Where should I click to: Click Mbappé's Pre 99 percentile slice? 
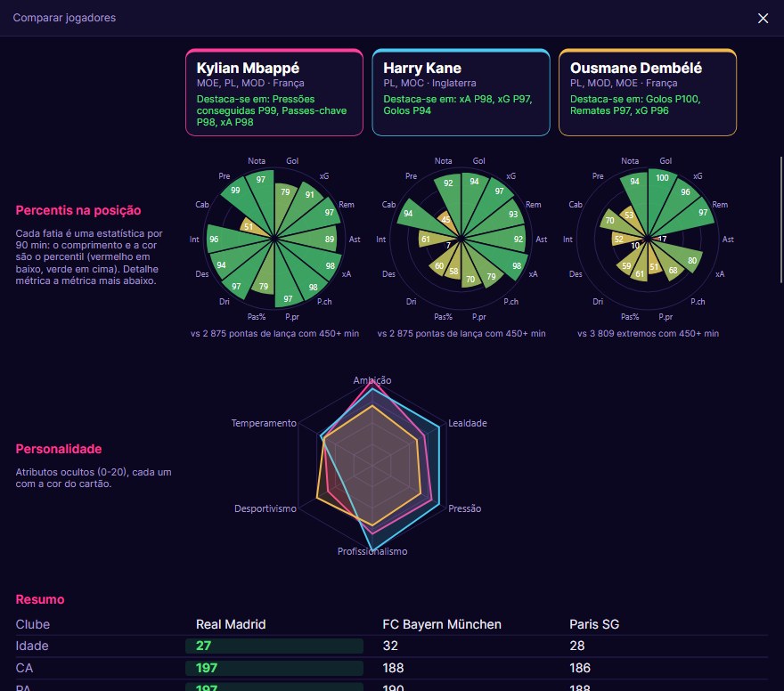[240, 196]
